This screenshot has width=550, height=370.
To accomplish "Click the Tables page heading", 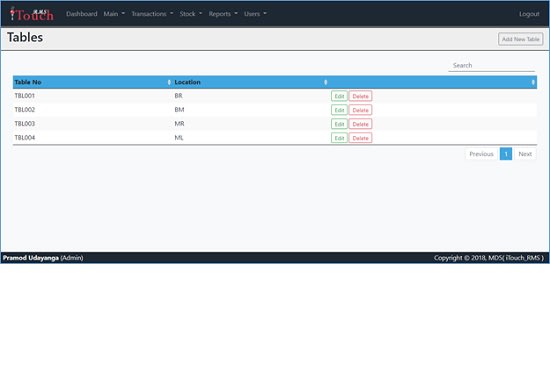I will pos(25,37).
